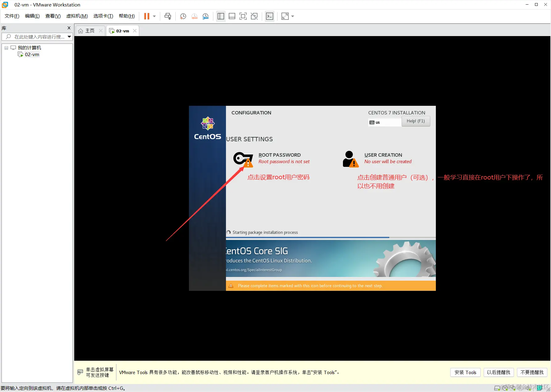Open the stretch display dropdown arrow

293,16
